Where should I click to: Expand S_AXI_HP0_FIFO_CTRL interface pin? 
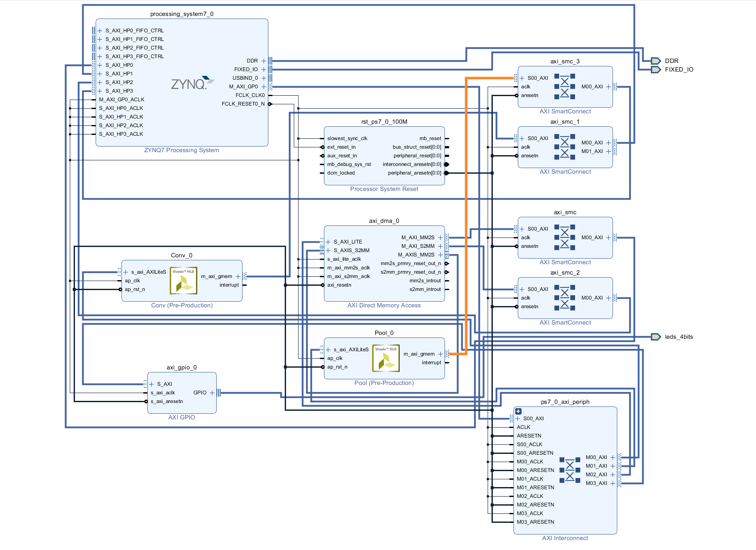100,31
